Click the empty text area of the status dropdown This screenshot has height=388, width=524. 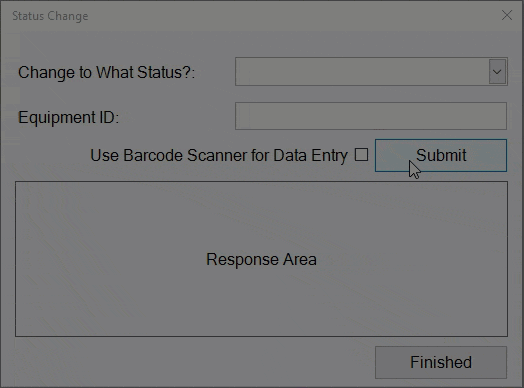point(362,72)
